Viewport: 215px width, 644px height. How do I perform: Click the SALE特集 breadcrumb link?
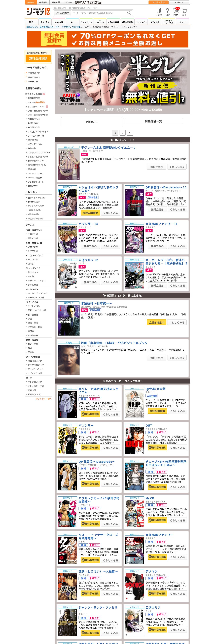click(76, 27)
